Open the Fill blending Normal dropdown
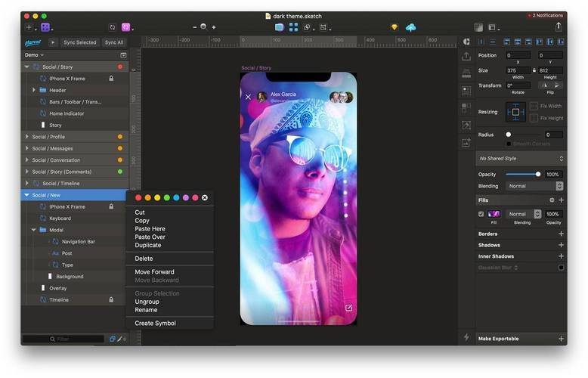Image resolution: width=588 pixels, height=378 pixels. click(523, 214)
